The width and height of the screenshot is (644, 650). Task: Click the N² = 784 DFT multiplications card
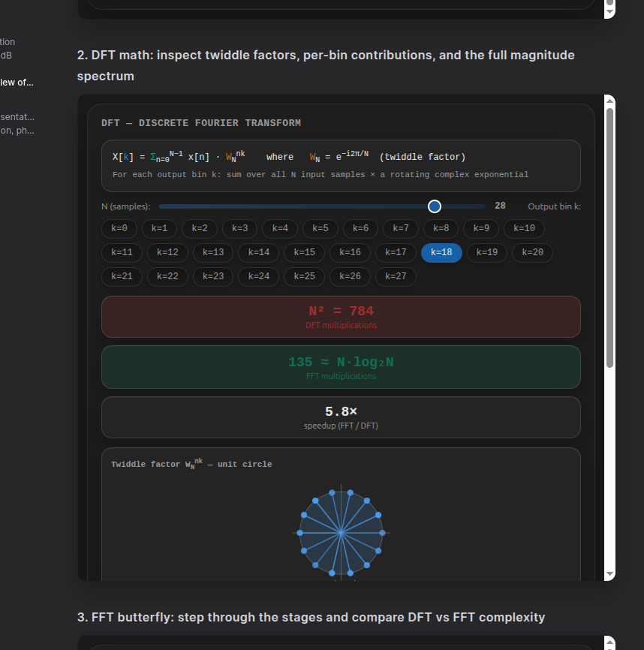pos(341,317)
